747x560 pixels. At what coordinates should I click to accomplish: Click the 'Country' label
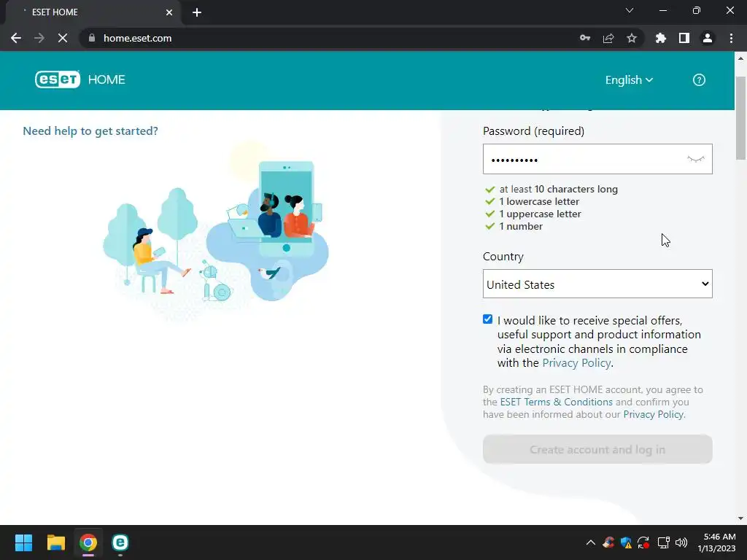tap(503, 256)
